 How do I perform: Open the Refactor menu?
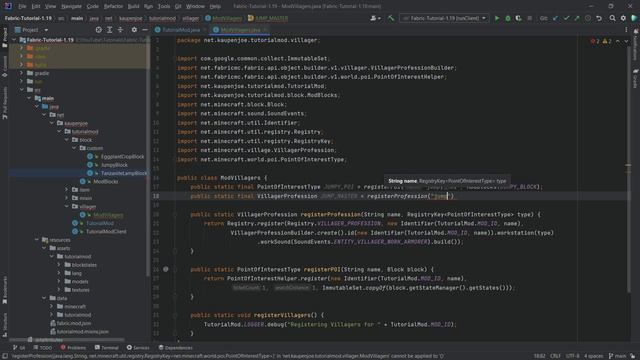pos(113,6)
